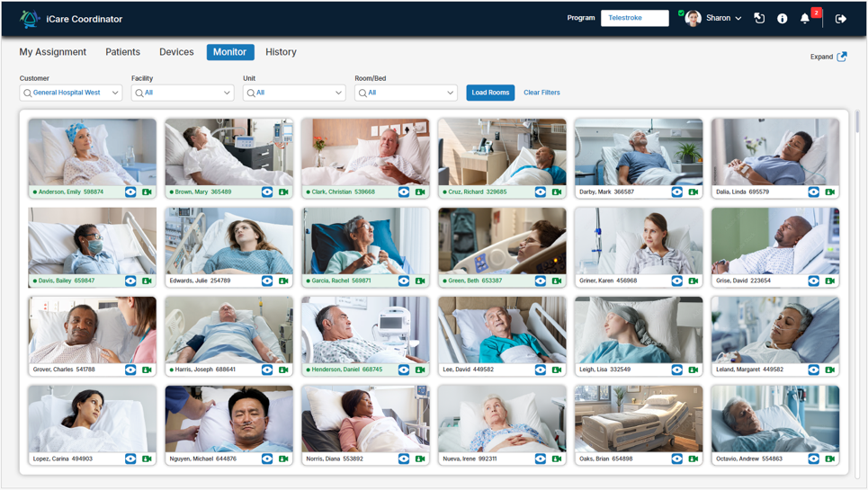Click the information icon in the header
The height and width of the screenshot is (490, 868).
pyautogui.click(x=783, y=18)
